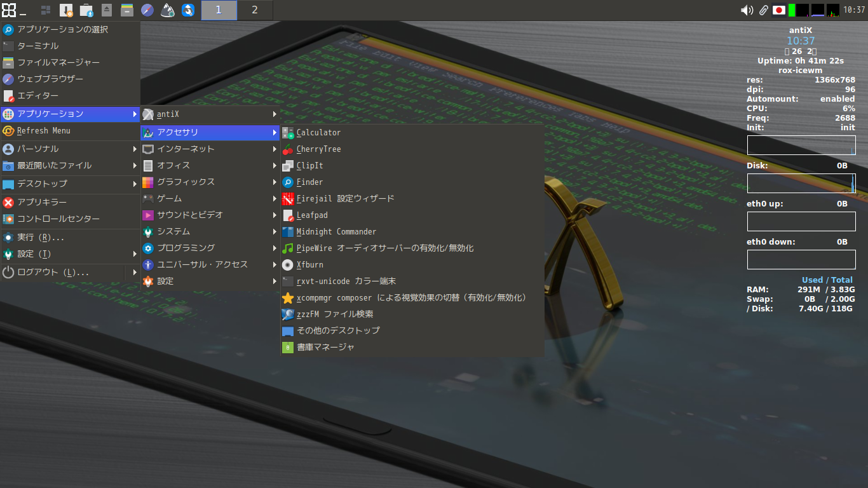Screen dimensions: 868x488
Task: Open rxvt-unicode カラー端末
Action: click(x=412, y=281)
